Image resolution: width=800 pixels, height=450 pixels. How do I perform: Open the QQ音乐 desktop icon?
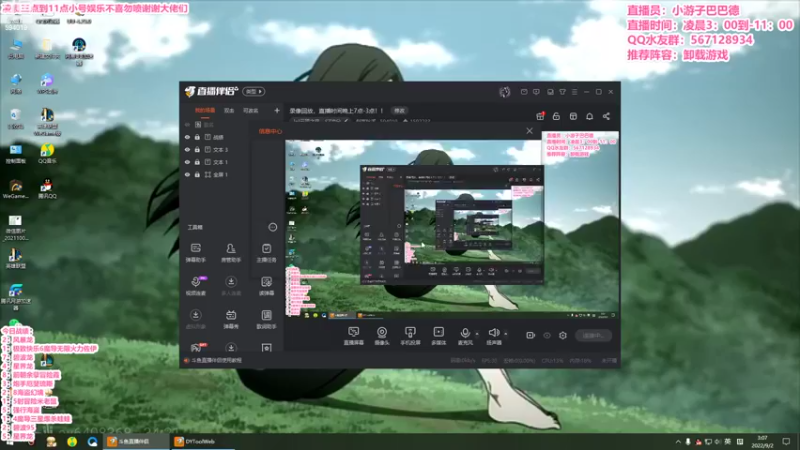tap(47, 154)
